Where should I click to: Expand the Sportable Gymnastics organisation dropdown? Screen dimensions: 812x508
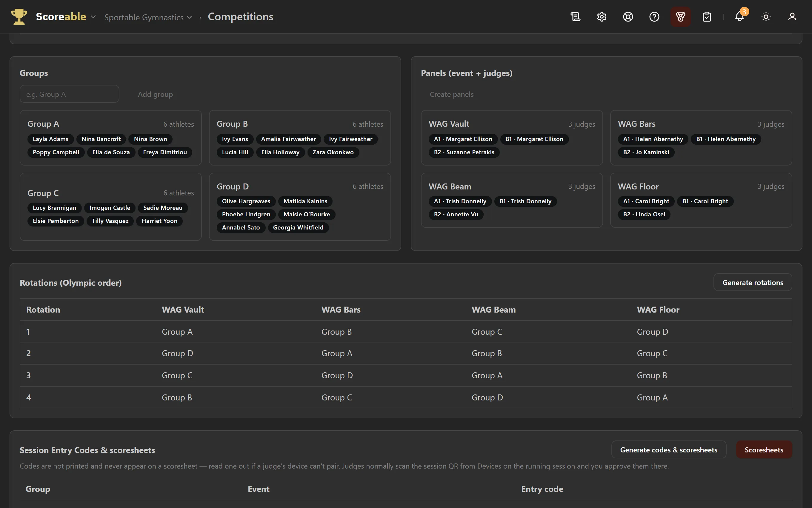click(x=148, y=17)
